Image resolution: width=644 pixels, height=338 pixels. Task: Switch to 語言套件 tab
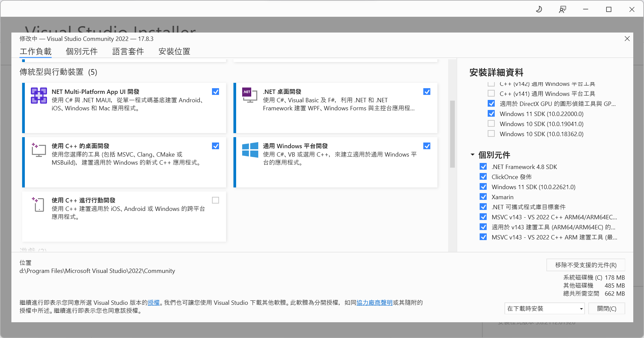(x=128, y=51)
